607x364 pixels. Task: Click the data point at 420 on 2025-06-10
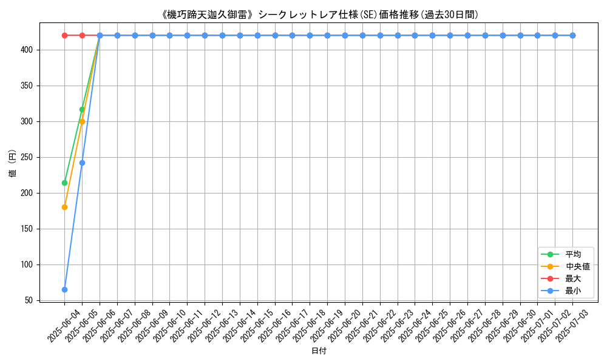[169, 36]
